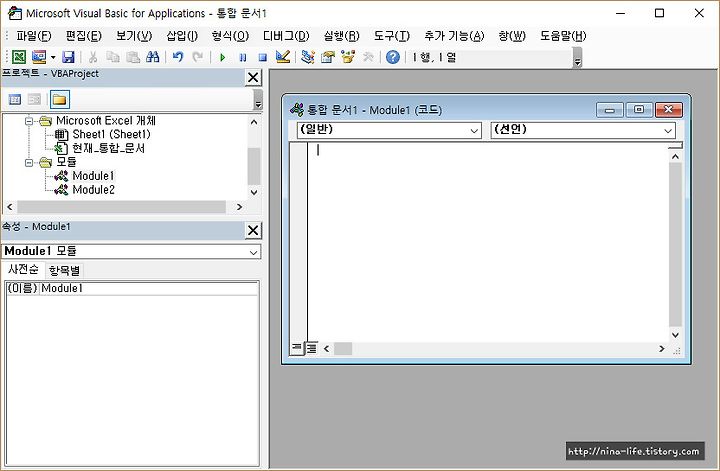Viewport: 720px width, 471px height.
Task: Toggle Design Mode icon
Action: click(283, 57)
